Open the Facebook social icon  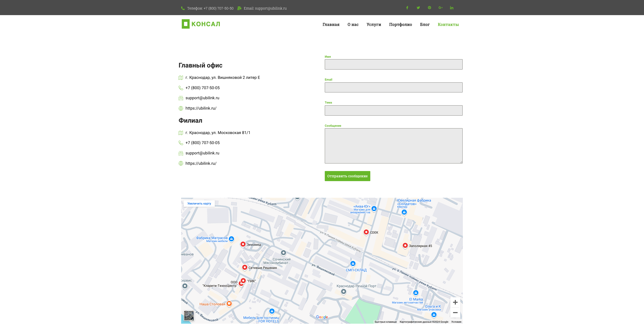click(407, 8)
